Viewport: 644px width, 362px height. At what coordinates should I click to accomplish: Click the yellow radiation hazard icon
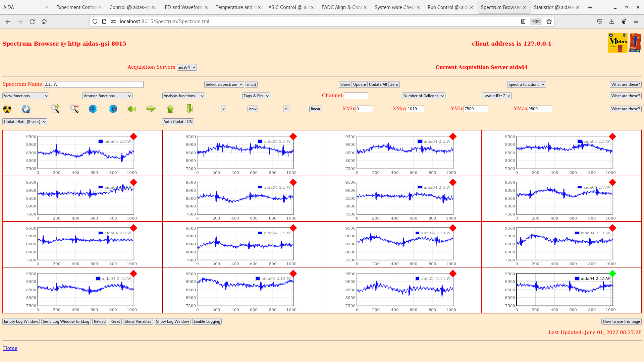[x=7, y=109]
